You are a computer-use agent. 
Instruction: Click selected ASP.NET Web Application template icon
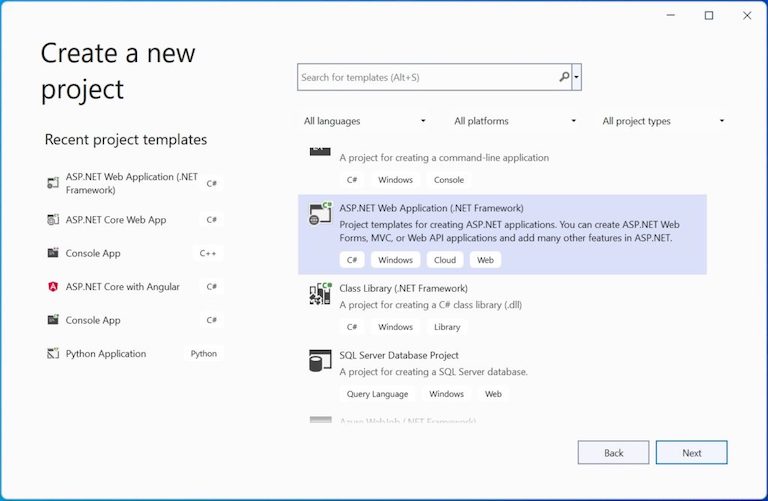point(320,213)
